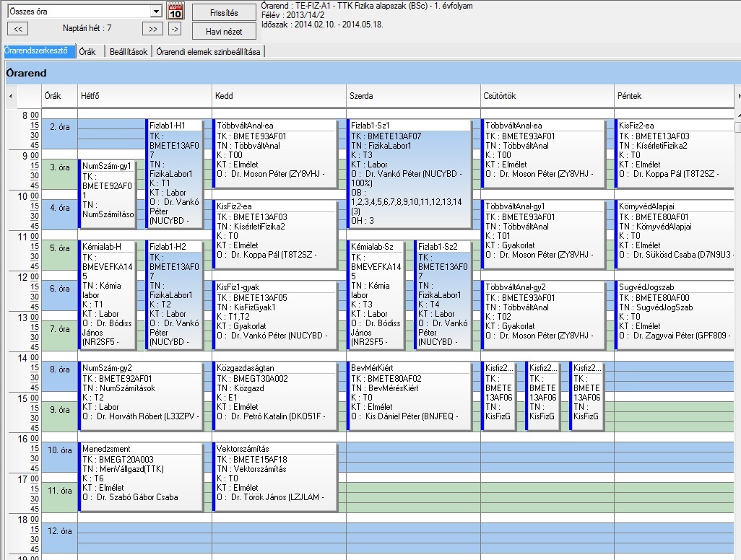This screenshot has height=560, width=741.
Task: Click the Péntek column header
Action: pos(674,96)
